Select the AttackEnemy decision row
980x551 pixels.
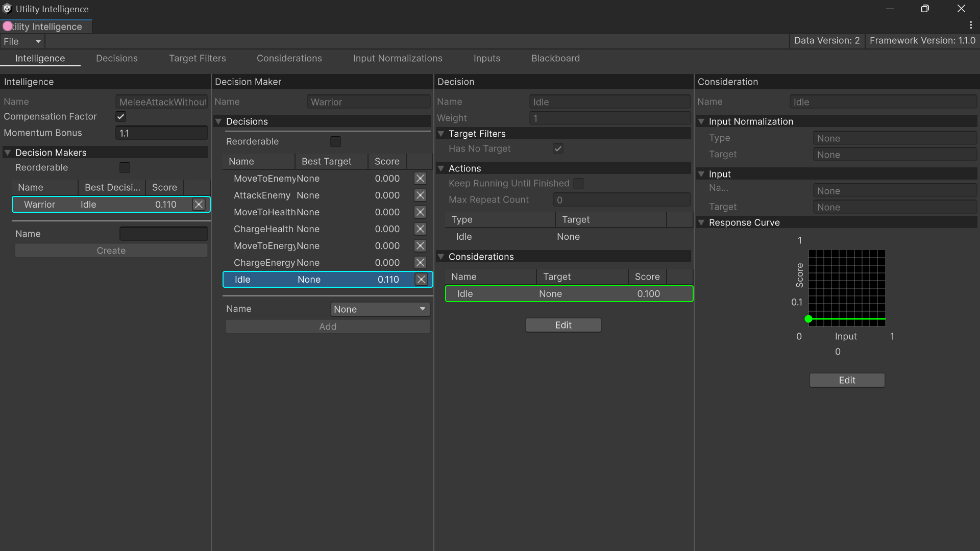328,195
